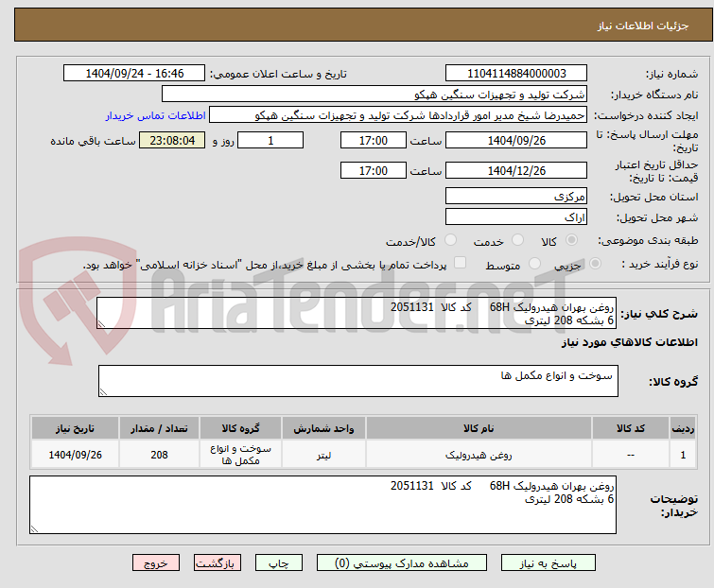The image size is (714, 588).
Task: Click the روغن هیدرولیک item name cell
Action: point(479,455)
